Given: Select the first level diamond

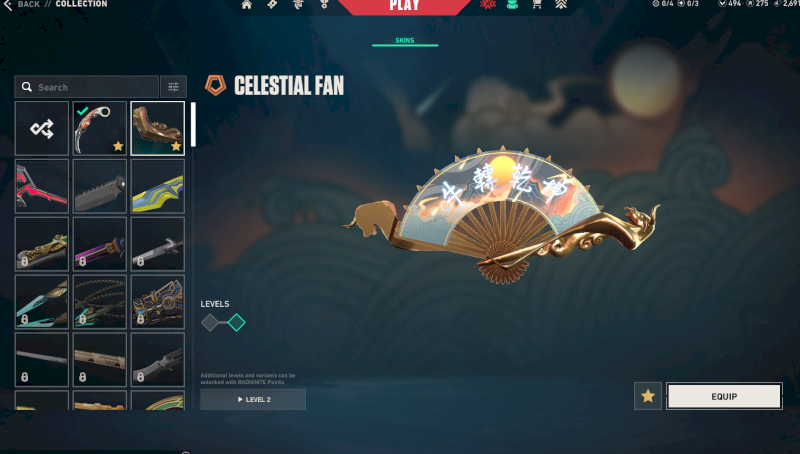Looking at the screenshot, I should (210, 322).
